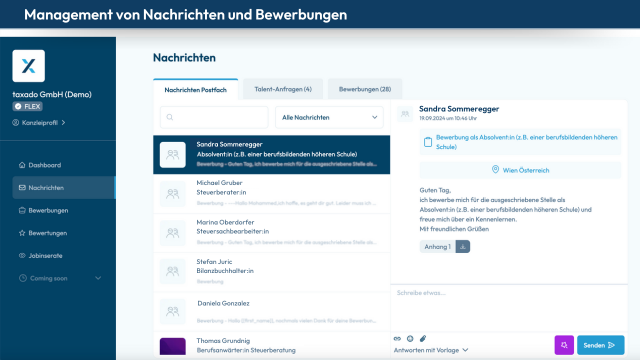
Task: Expand the Coming soon section
Action: (x=60, y=278)
